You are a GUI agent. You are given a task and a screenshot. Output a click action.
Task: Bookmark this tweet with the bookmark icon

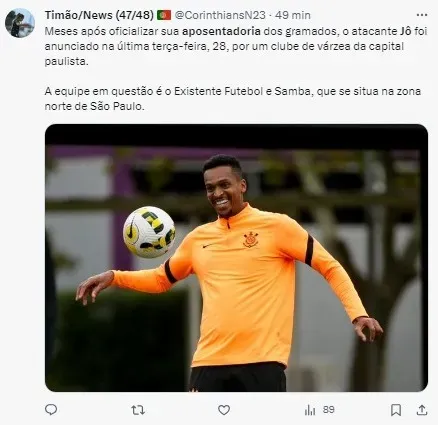[396, 410]
